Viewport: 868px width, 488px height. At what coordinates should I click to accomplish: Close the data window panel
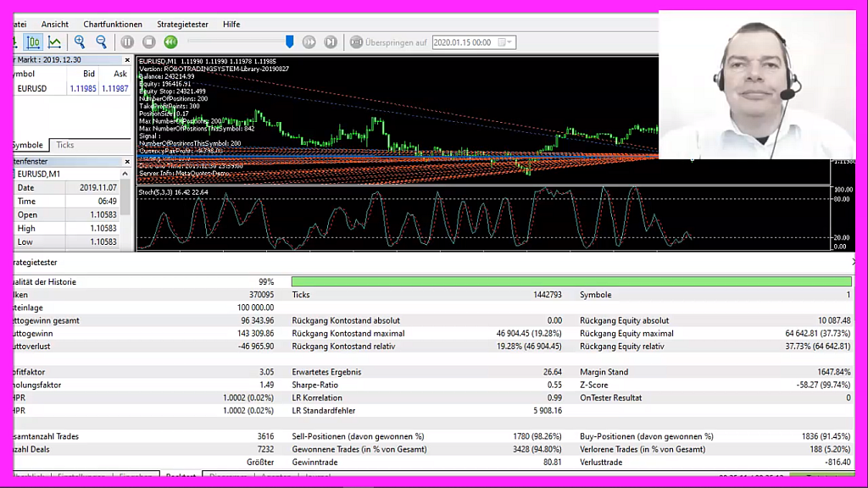[x=128, y=161]
